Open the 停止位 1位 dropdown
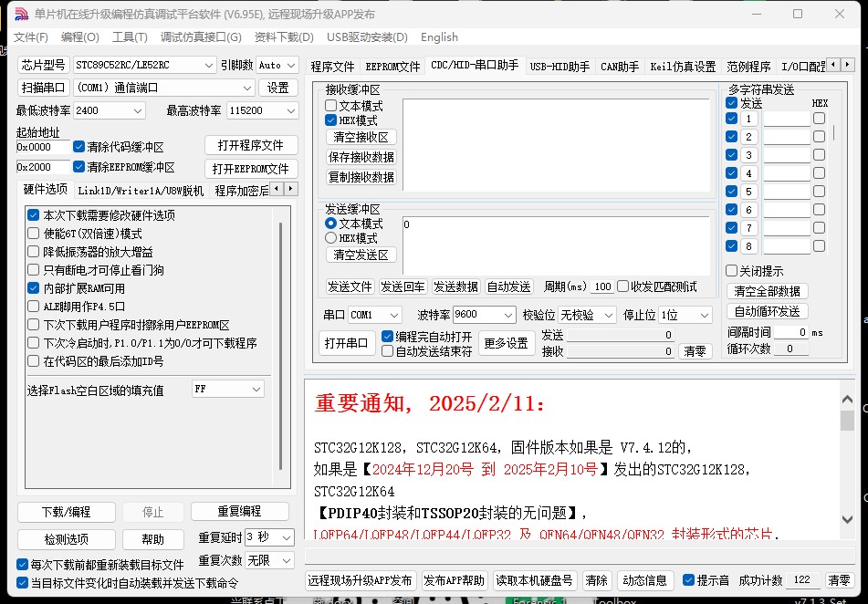Viewport: 868px width, 604px height. [x=685, y=315]
